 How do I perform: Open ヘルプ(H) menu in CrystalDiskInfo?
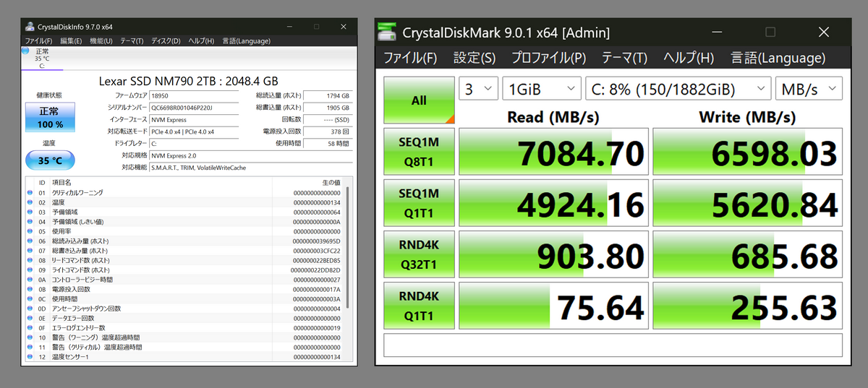tap(200, 40)
